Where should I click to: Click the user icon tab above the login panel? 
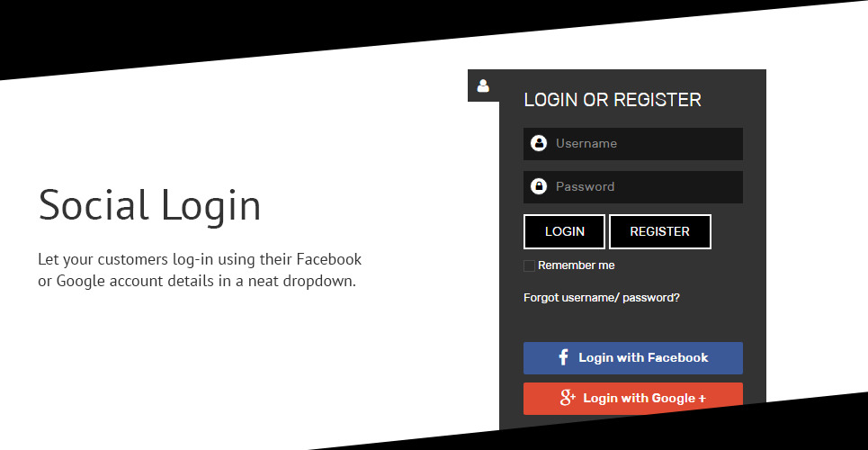coord(483,85)
